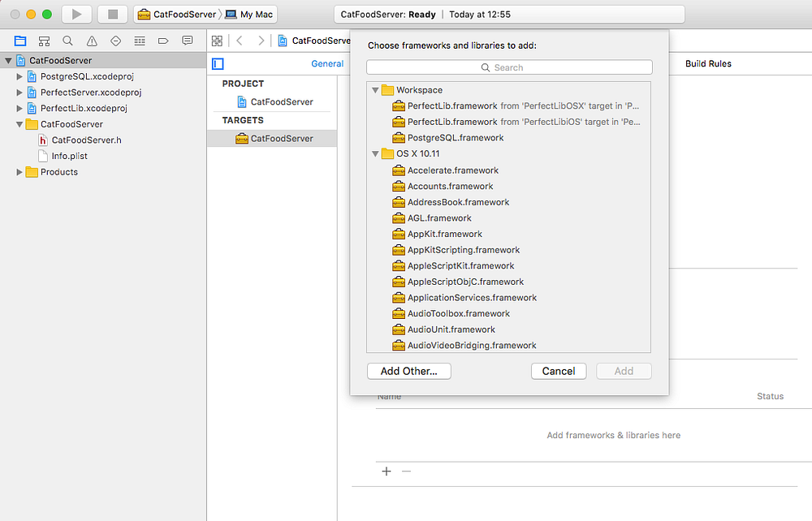Open the Issue navigator warning icon
Image resolution: width=812 pixels, height=521 pixels.
92,41
